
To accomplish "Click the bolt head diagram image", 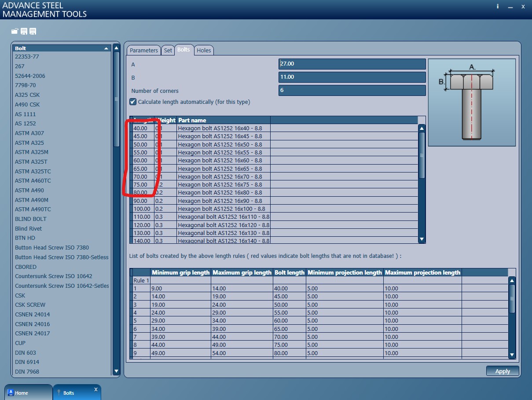I will pyautogui.click(x=472, y=102).
